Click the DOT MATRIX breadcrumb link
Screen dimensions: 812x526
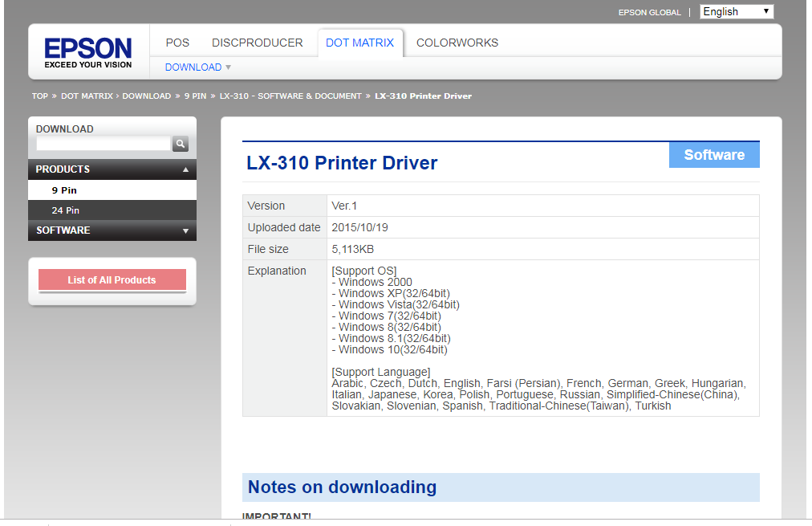[87, 96]
